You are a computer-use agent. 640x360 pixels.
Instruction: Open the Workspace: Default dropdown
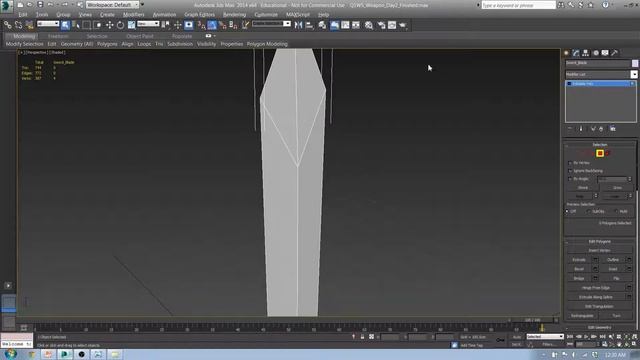(112, 5)
